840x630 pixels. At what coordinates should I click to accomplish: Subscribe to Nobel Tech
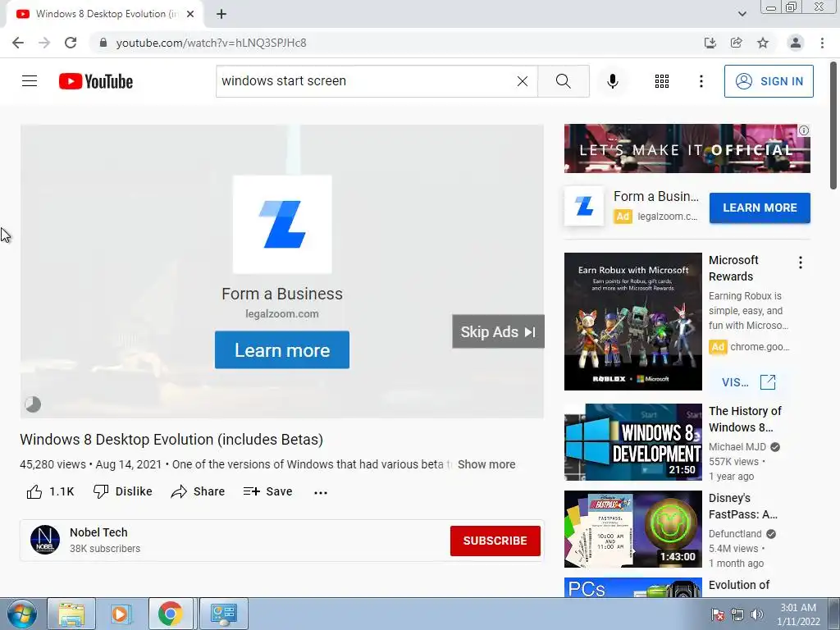point(495,541)
